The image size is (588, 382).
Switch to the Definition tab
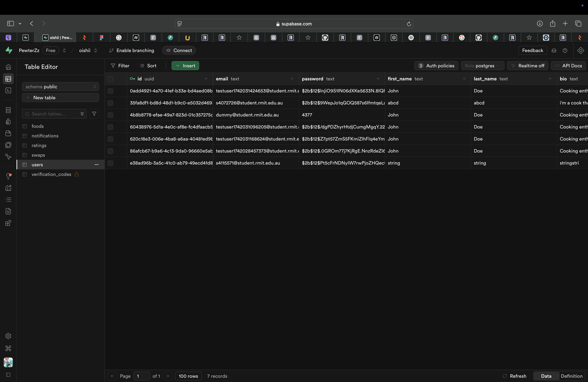571,376
